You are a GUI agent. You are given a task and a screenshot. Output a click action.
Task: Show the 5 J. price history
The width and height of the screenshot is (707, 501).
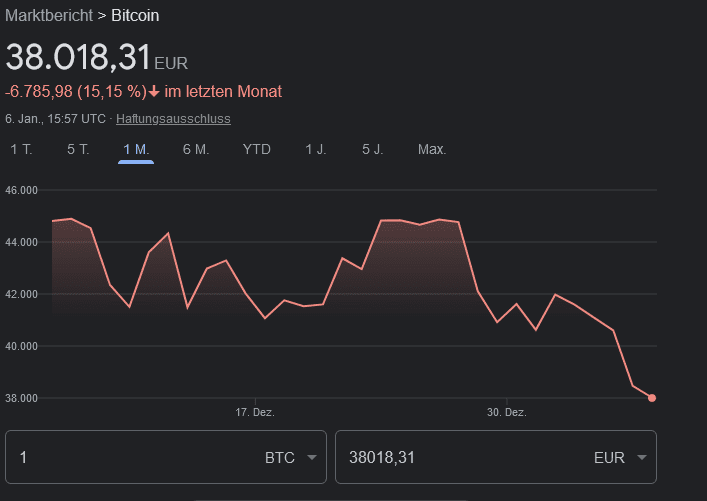point(373,150)
